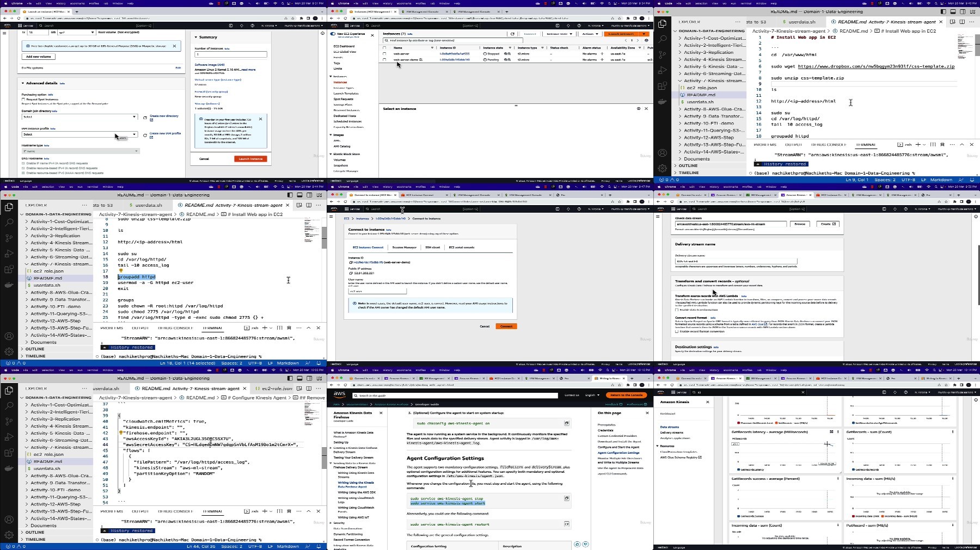This screenshot has width=980, height=550.
Task: Open Source Control in VS Code window showing the wget line
Action: click(x=662, y=54)
